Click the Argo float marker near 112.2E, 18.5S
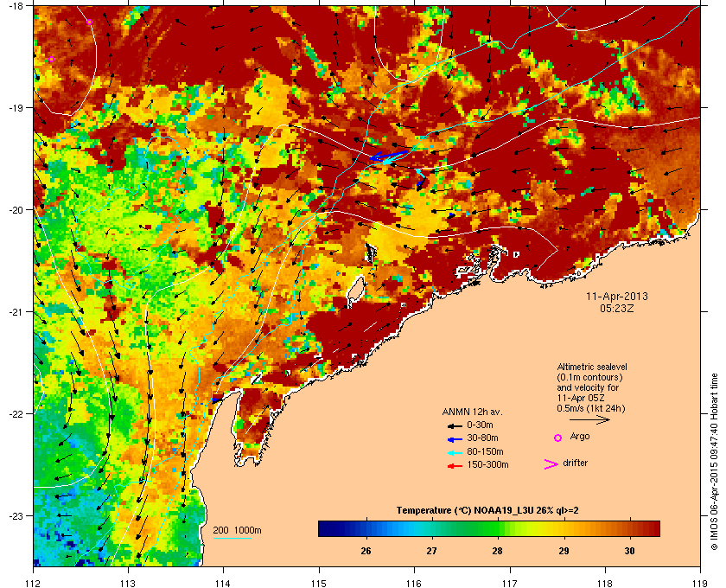 pos(51,60)
